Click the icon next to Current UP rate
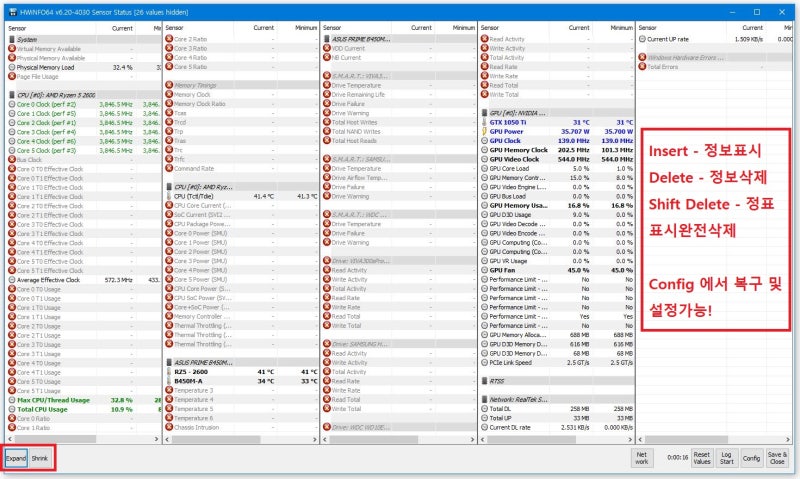 [x=642, y=39]
